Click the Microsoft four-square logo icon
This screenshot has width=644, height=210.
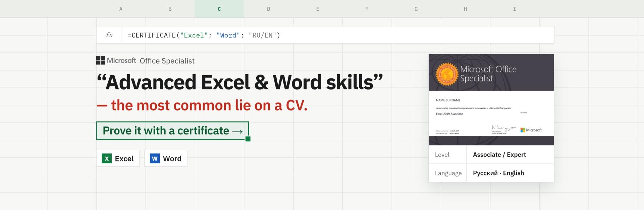[100, 60]
